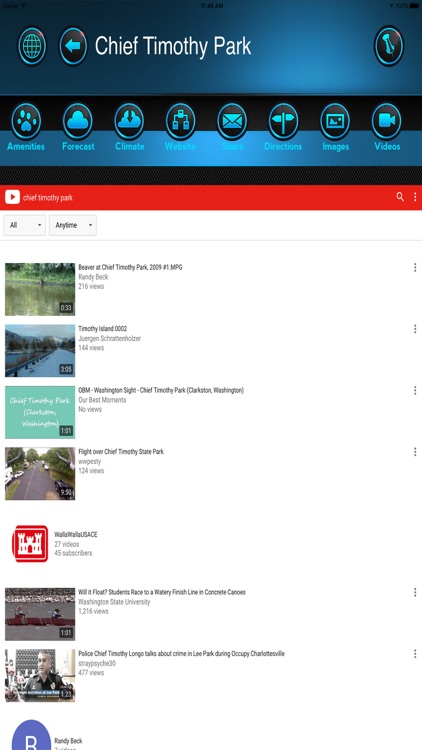This screenshot has width=422, height=750.
Task: Open the Timothy Island 0002 video thumbnail
Action: (40, 351)
